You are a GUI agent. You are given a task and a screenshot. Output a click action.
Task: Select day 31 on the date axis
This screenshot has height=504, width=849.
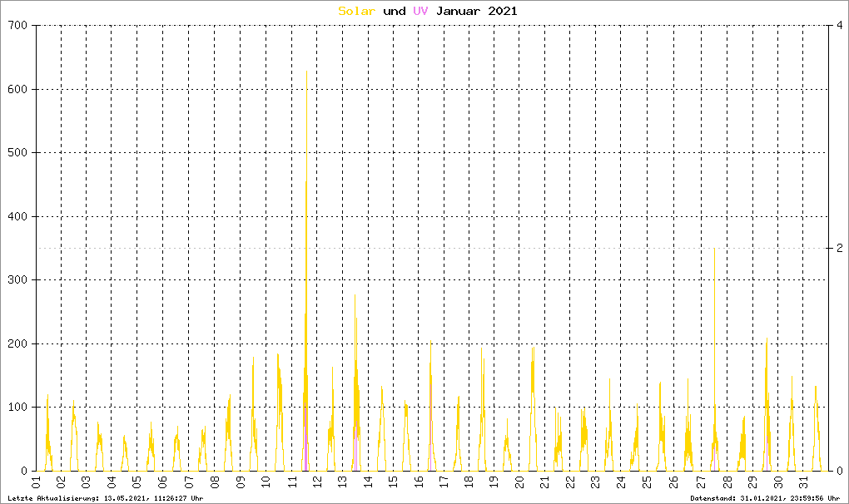[x=802, y=482]
